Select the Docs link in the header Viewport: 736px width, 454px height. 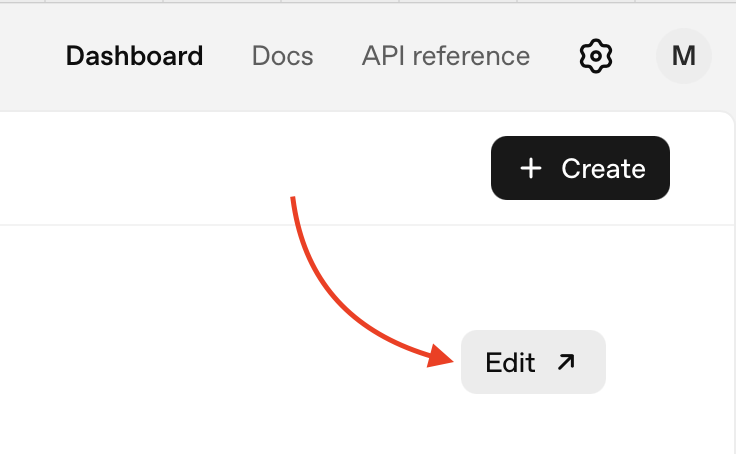pos(282,56)
